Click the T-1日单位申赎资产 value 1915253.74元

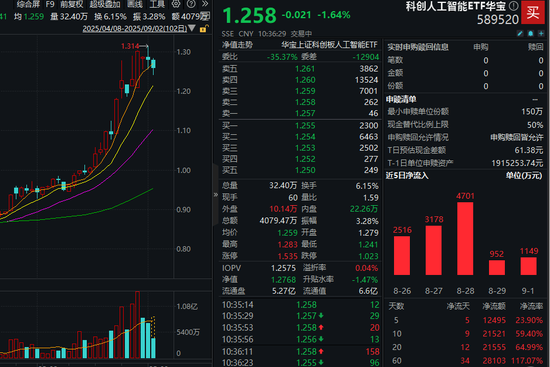coord(517,163)
